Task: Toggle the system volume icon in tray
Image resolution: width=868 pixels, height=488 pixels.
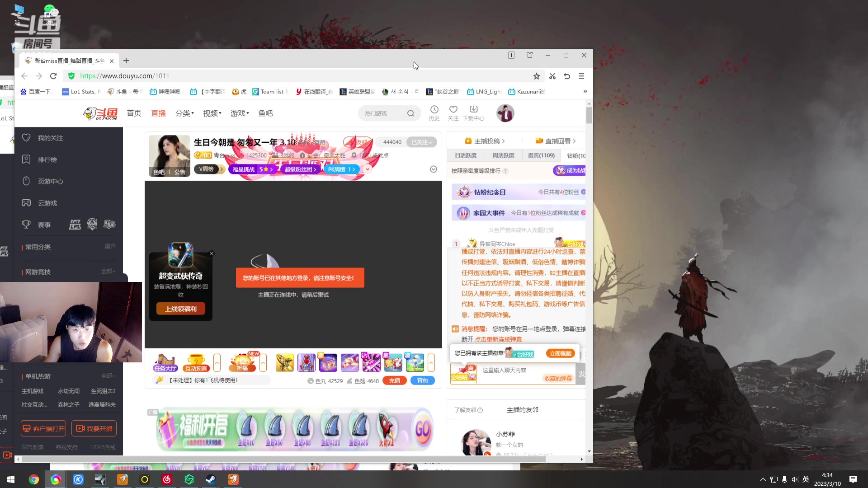Action: pos(795,479)
